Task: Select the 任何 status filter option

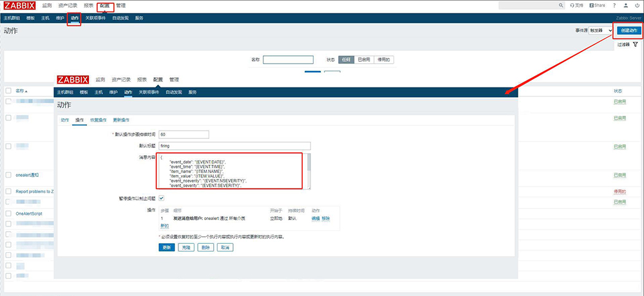Action: (x=345, y=60)
